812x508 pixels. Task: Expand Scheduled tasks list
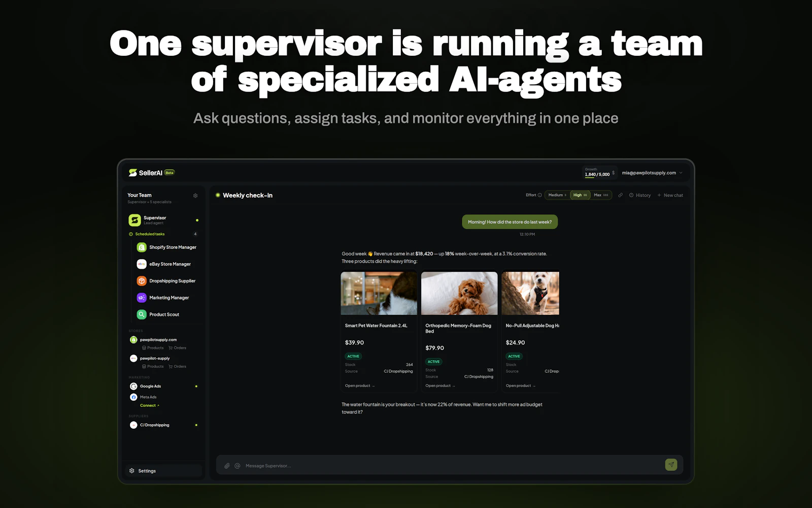click(x=150, y=234)
